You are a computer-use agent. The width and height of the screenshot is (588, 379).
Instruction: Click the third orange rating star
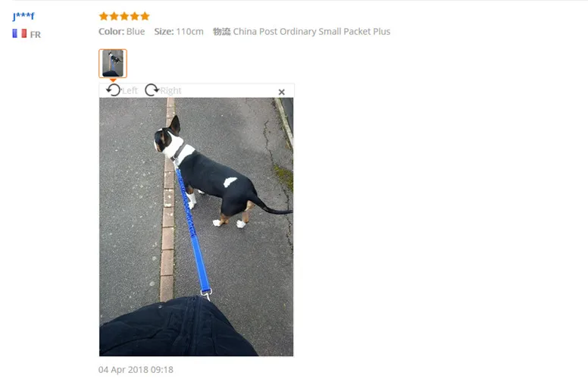[x=124, y=16]
